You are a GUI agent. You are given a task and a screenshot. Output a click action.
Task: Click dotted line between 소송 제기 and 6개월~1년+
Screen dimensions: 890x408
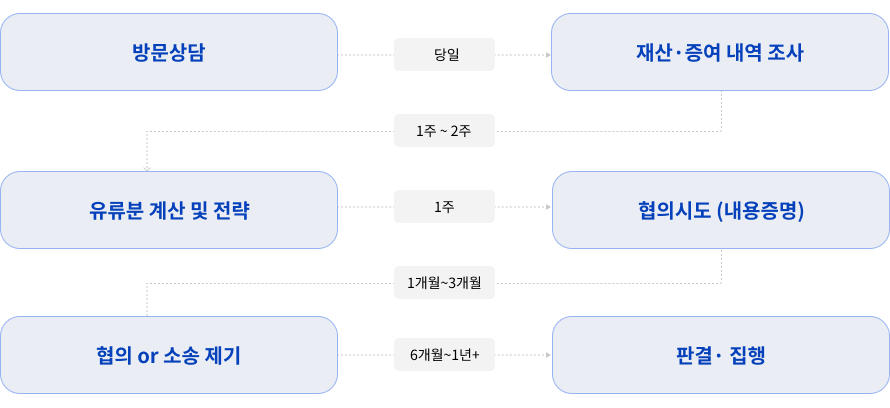[x=366, y=354]
